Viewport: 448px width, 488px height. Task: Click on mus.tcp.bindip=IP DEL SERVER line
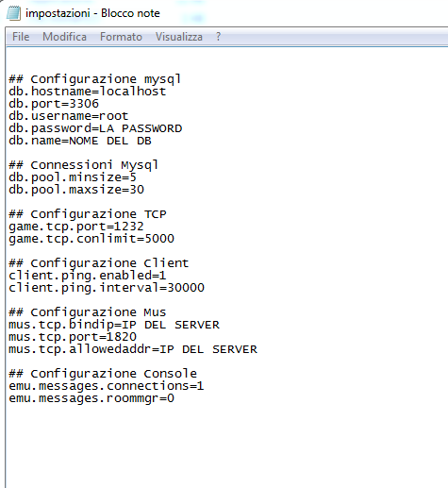[x=114, y=325]
